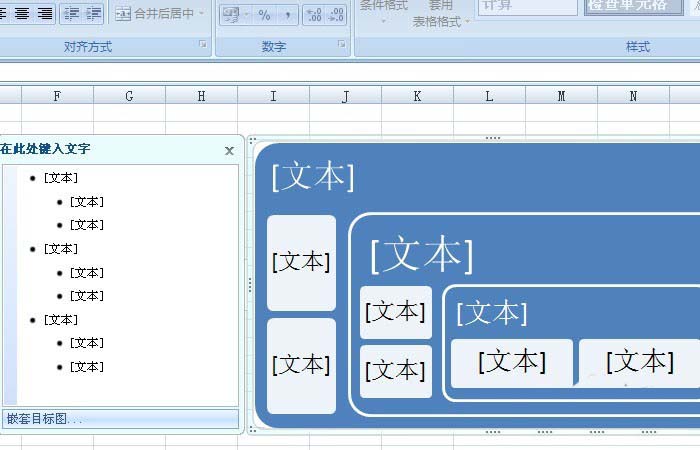
Task: Apply percent style with % icon
Action: [264, 15]
